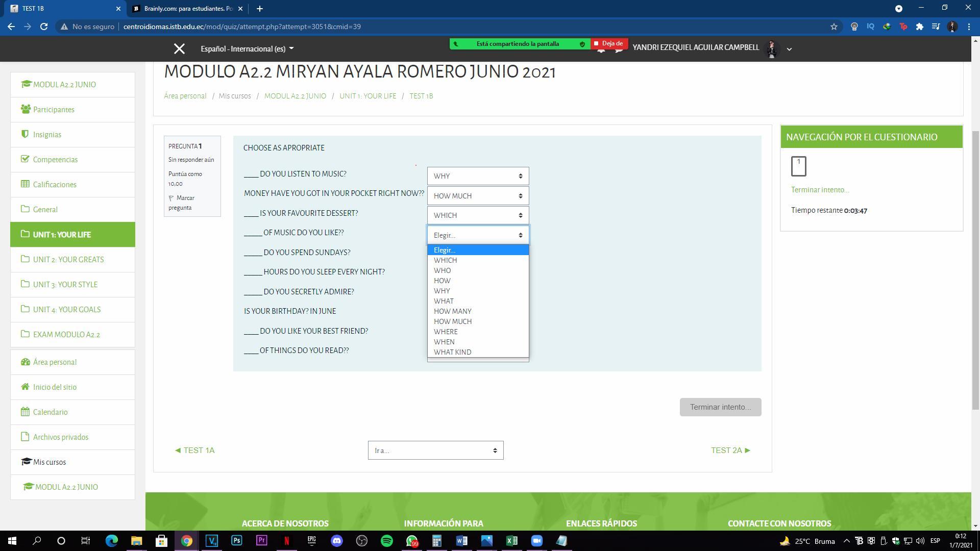The height and width of the screenshot is (551, 980).
Task: Select WHAT KIND option in dropdown list
Action: (452, 352)
